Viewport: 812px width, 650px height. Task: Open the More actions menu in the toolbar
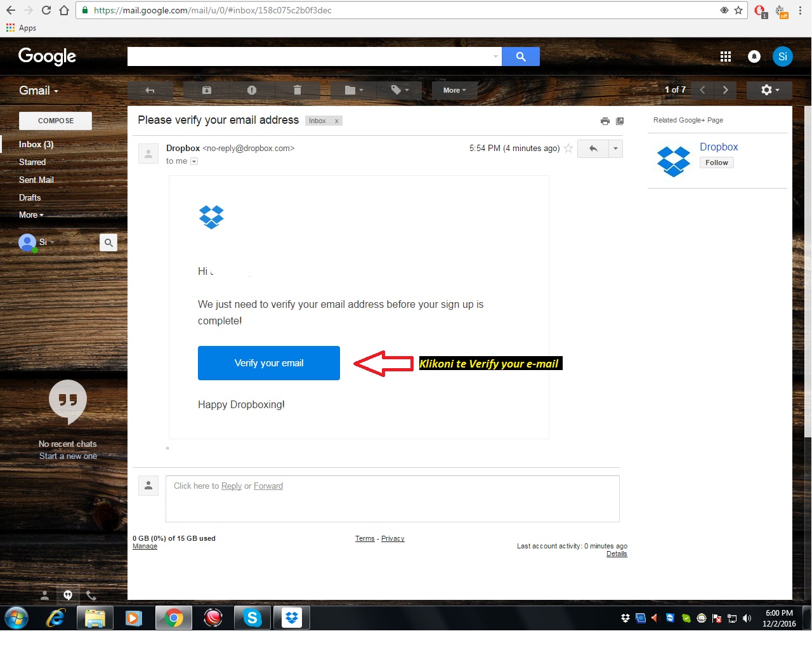point(454,90)
